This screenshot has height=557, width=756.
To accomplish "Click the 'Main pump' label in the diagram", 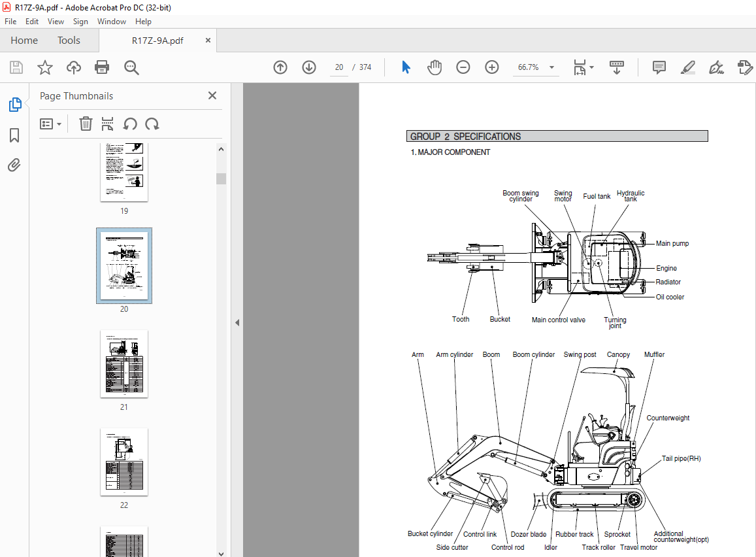I will coord(672,244).
